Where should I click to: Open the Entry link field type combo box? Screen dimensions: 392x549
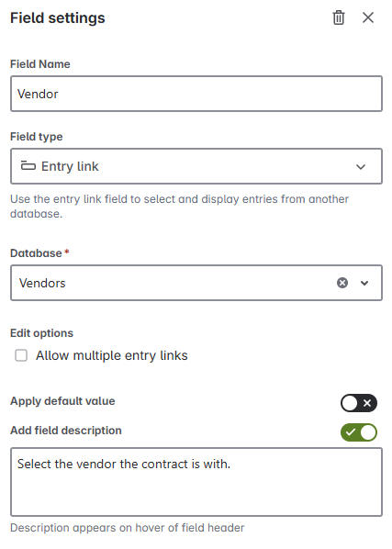[196, 166]
